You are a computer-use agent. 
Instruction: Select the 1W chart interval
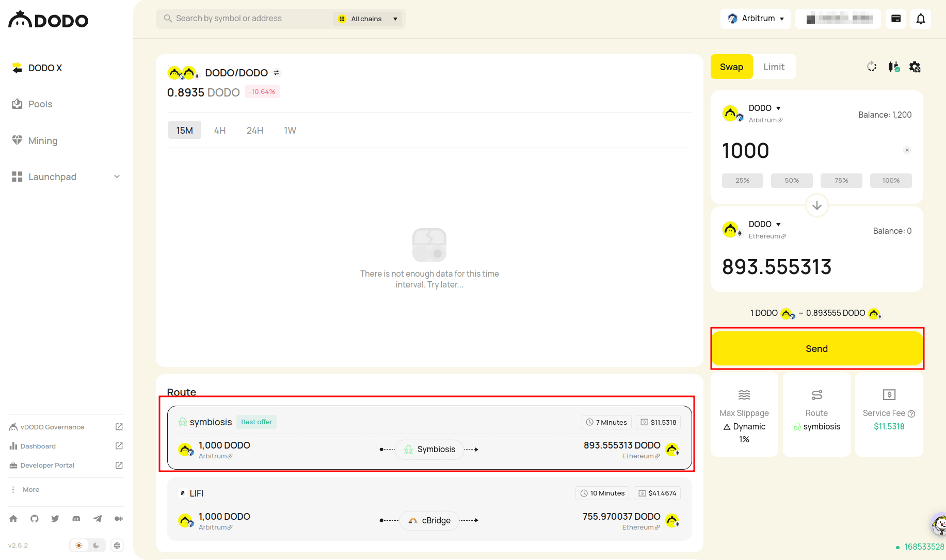[x=290, y=130]
